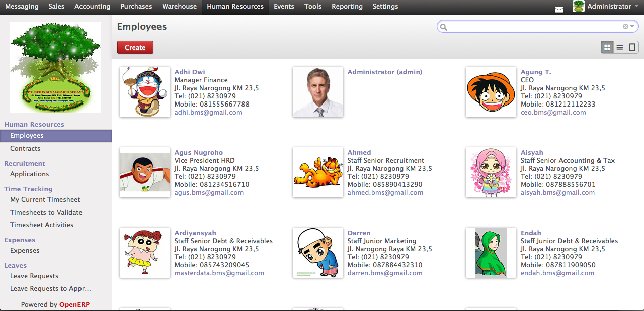Open the Purchases menu

click(136, 7)
